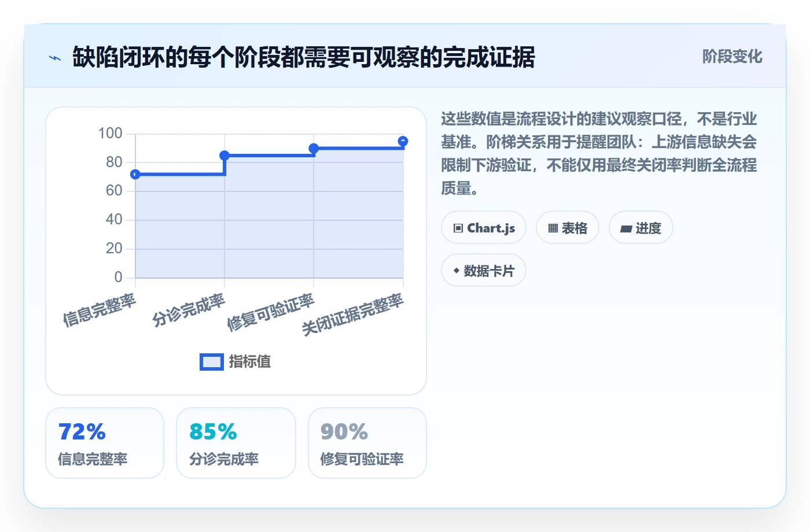The image size is (810, 532).
Task: Click the square icon in the Chart.js tag
Action: click(458, 228)
